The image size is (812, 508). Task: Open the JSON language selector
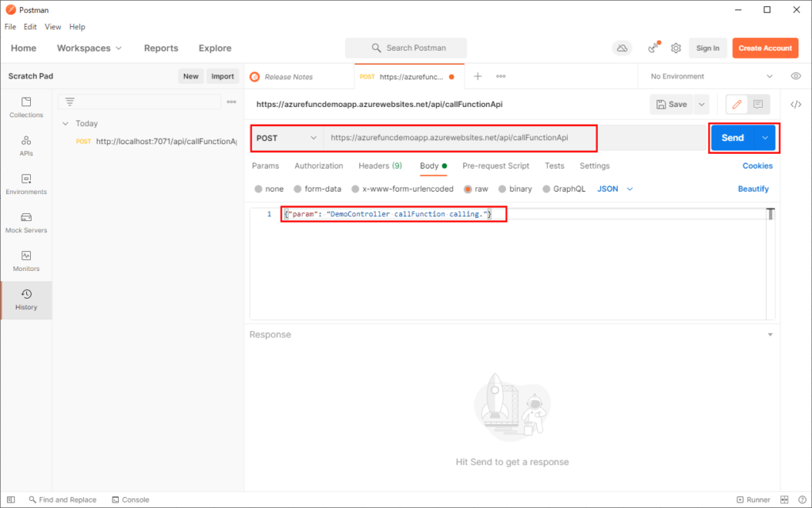pyautogui.click(x=611, y=189)
